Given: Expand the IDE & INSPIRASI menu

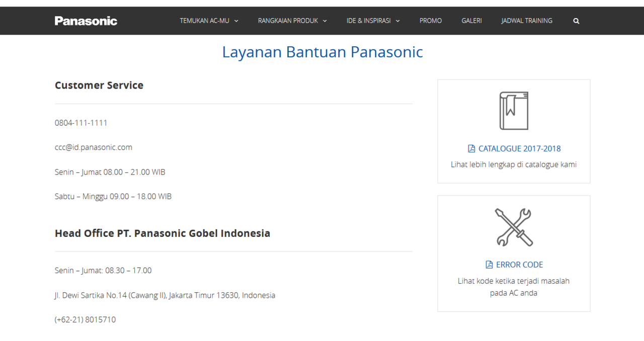Looking at the screenshot, I should pos(373,21).
